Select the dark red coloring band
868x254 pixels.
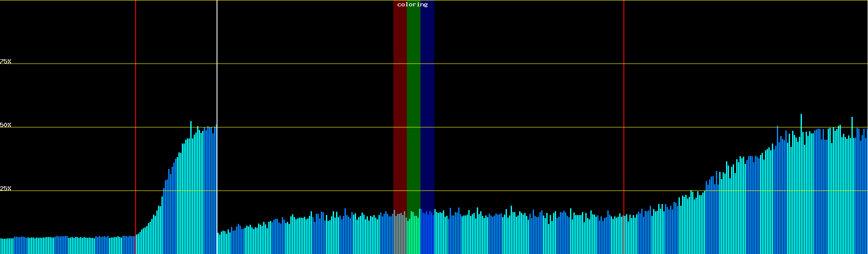pyautogui.click(x=400, y=106)
